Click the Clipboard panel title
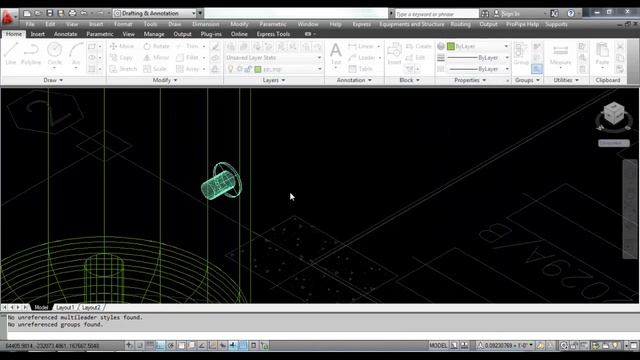The image size is (640, 360). (607, 80)
